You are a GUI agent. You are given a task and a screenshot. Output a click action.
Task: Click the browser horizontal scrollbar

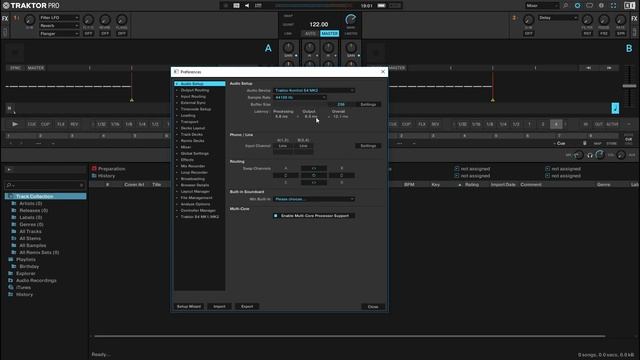click(349, 336)
